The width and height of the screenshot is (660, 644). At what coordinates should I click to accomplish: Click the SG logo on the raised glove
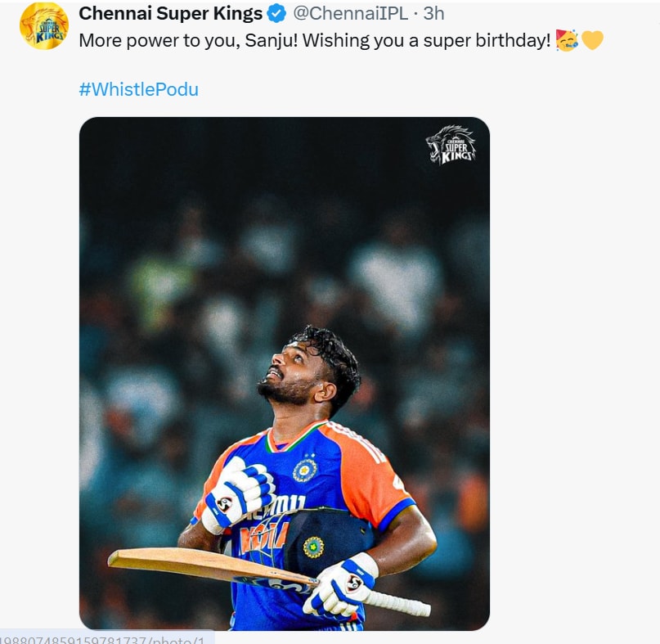225,503
